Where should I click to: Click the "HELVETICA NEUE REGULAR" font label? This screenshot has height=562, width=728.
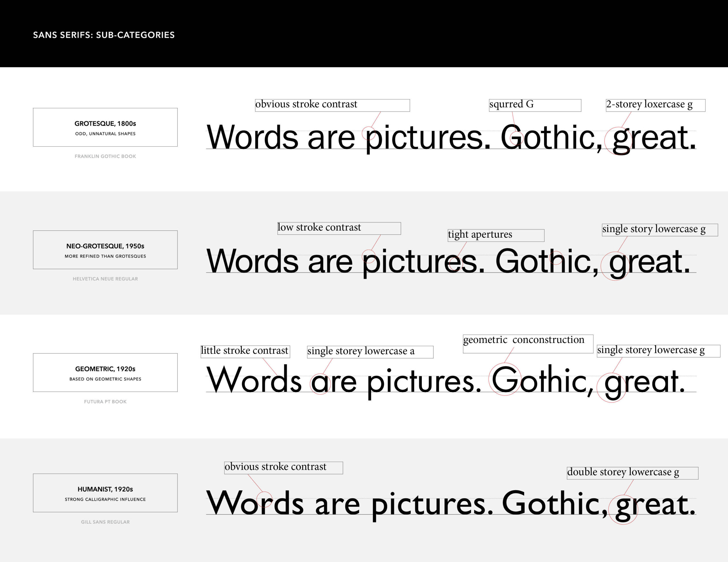click(105, 279)
